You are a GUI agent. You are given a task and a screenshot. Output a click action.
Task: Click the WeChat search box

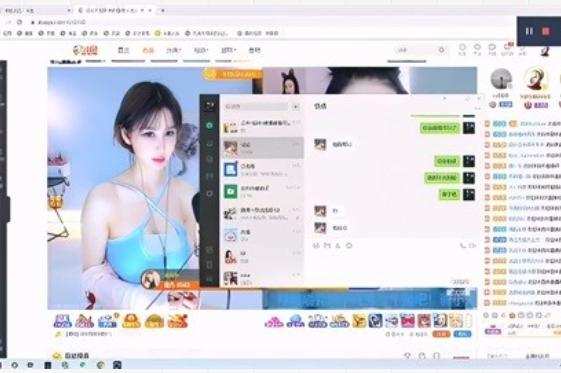[257, 107]
